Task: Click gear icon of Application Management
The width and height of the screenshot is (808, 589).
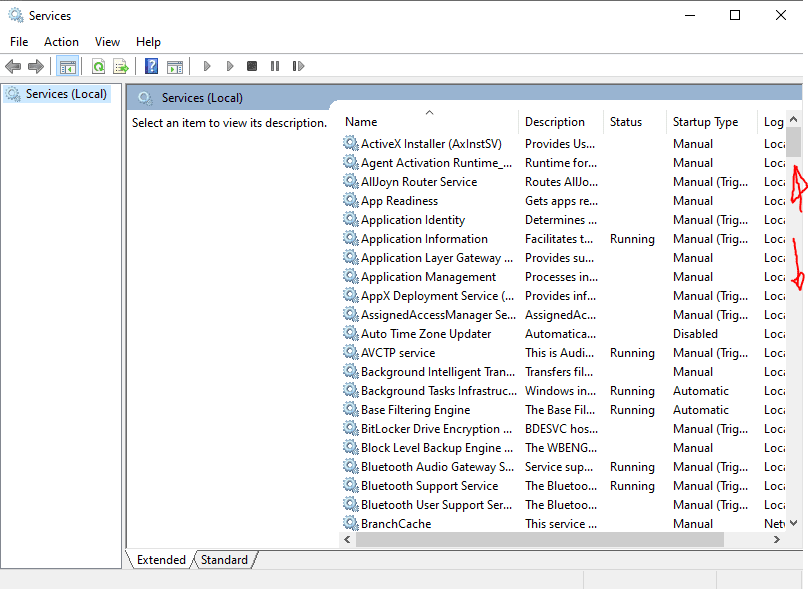Action: pyautogui.click(x=351, y=276)
